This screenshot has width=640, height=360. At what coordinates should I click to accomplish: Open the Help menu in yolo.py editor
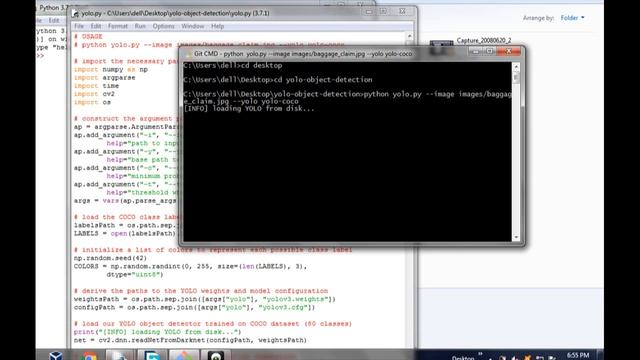click(218, 26)
